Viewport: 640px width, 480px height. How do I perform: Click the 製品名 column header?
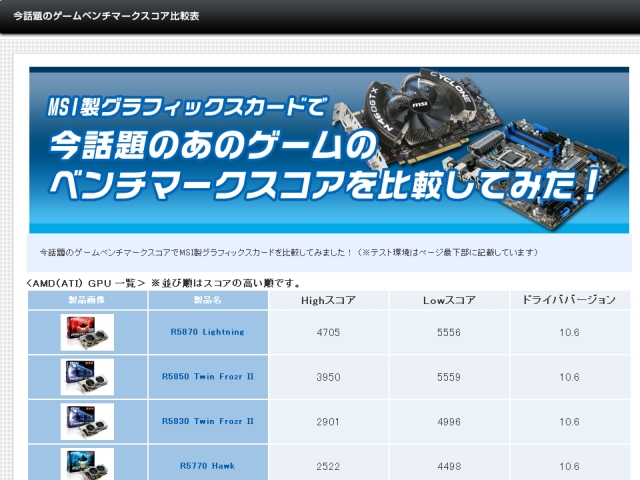click(x=207, y=300)
